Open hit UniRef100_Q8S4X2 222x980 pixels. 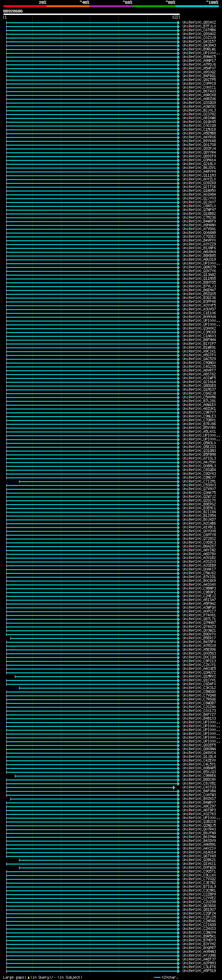199,23
